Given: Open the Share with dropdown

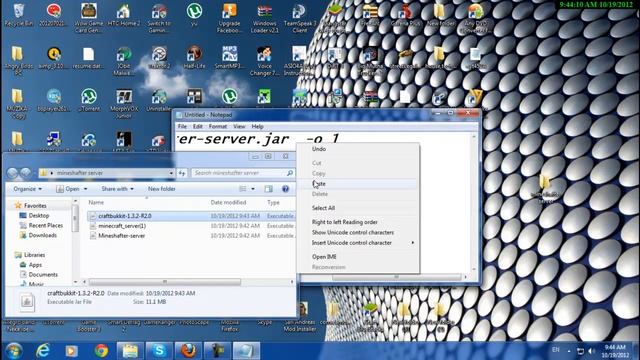Looking at the screenshot, I should click(x=117, y=189).
